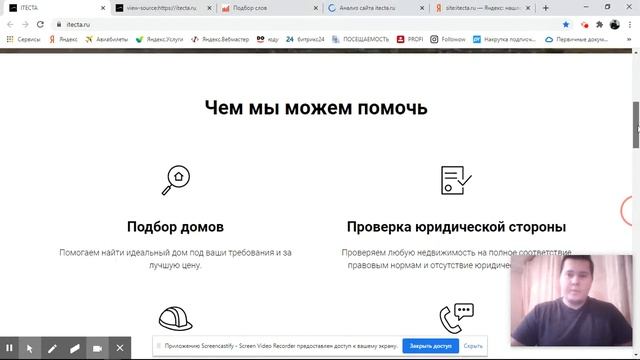Click the phone with chat bubble icon
This screenshot has width=640, height=360.
pos(456,318)
